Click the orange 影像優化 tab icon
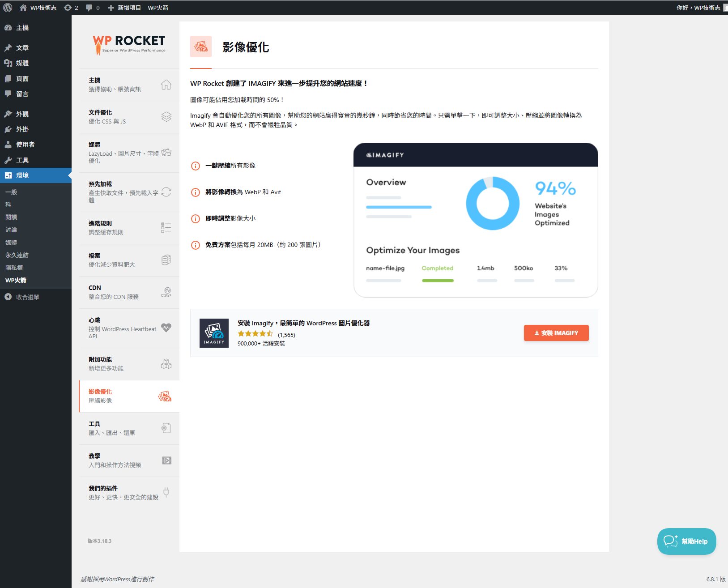Viewport: 728px width, 588px height. [165, 396]
